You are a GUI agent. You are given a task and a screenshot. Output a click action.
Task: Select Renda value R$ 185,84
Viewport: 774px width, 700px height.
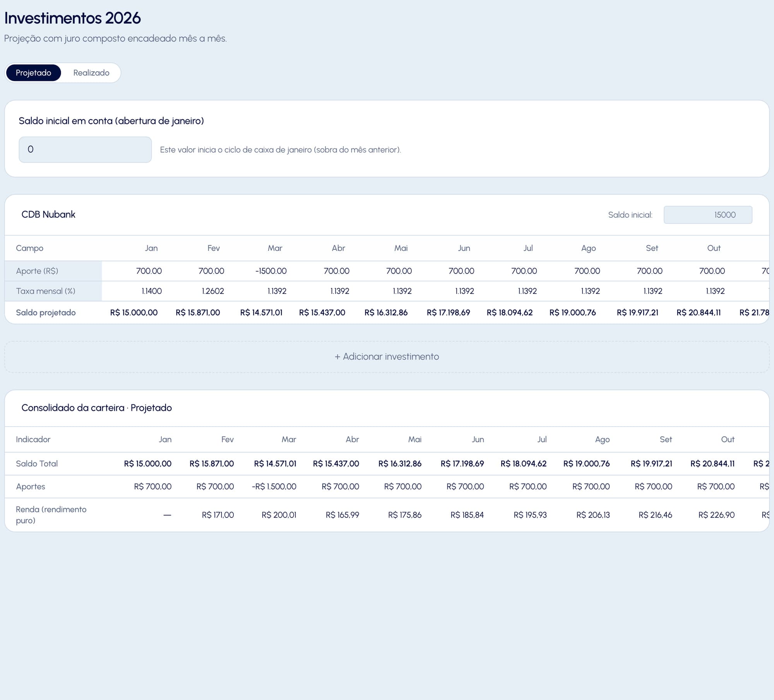[x=467, y=515]
